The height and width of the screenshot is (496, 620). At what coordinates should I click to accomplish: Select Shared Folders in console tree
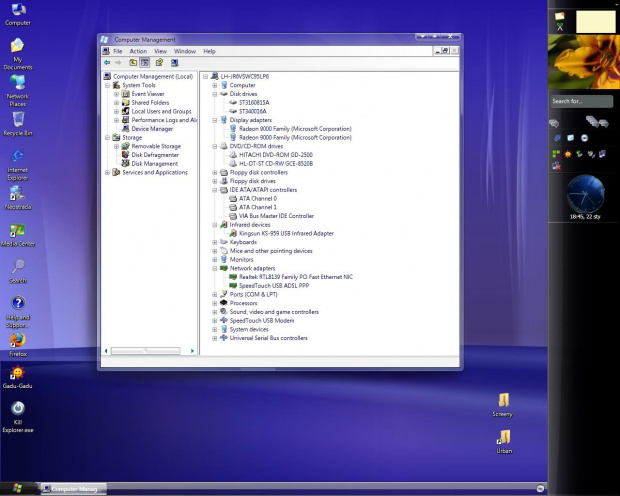click(x=150, y=102)
